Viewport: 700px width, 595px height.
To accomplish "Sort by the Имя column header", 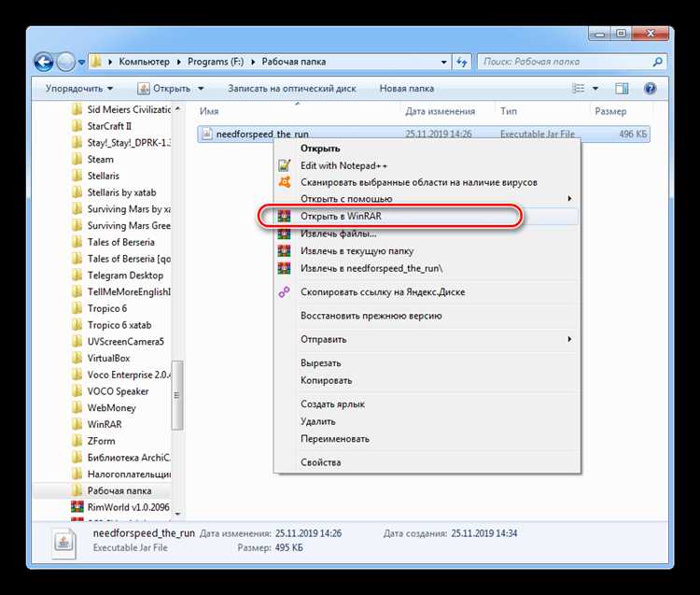I will tap(209, 111).
